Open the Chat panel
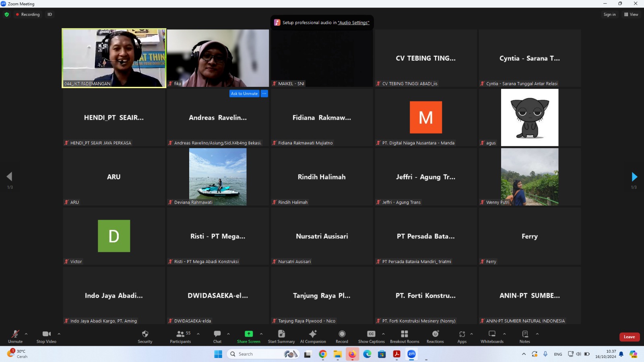This screenshot has height=362, width=644. (217, 334)
